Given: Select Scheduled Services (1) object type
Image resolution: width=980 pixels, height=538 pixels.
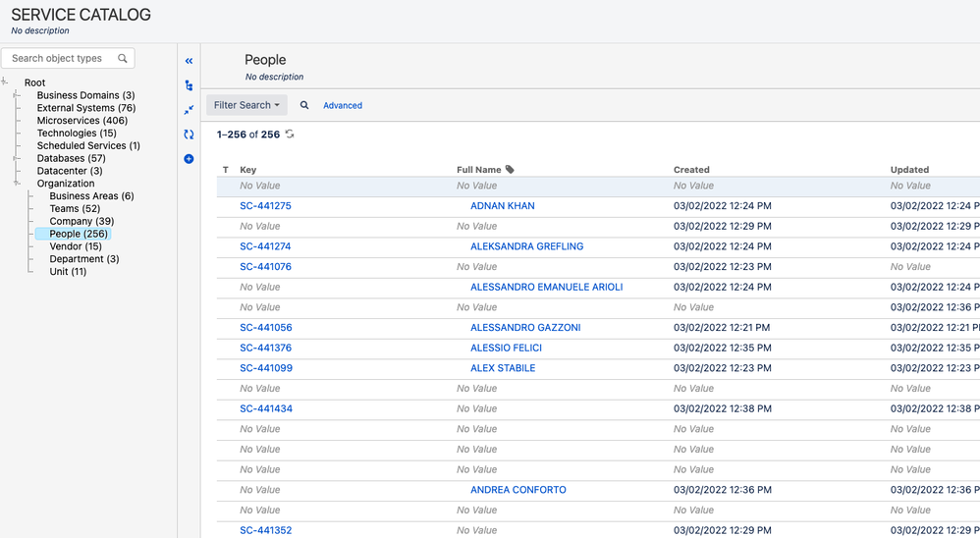Looking at the screenshot, I should tap(88, 145).
